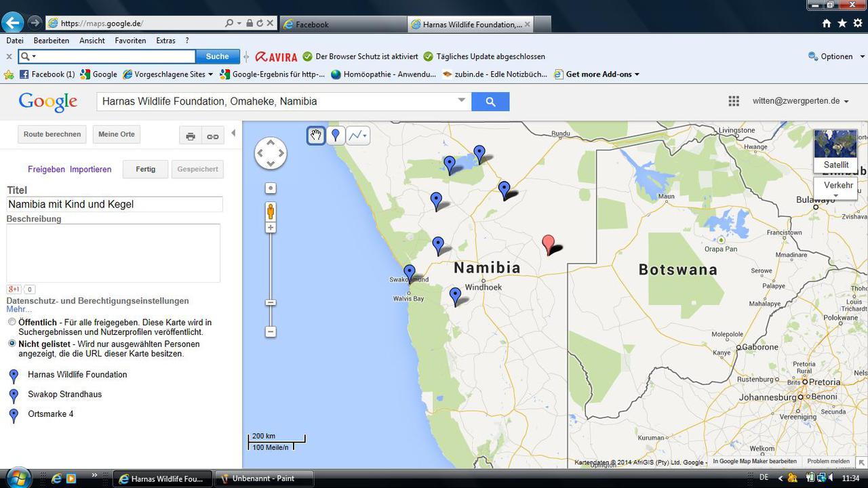Open the Ansicht menu
Viewport: 868px width, 488px height.
point(92,41)
